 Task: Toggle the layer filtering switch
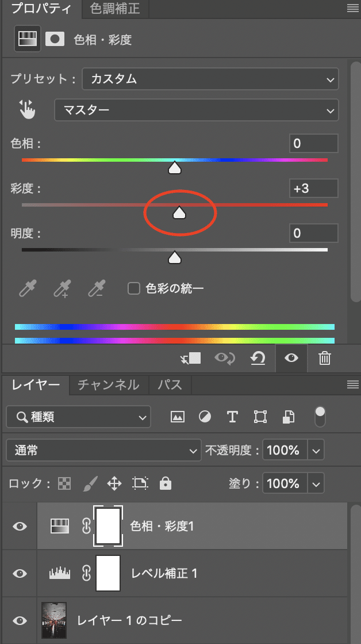(x=320, y=417)
